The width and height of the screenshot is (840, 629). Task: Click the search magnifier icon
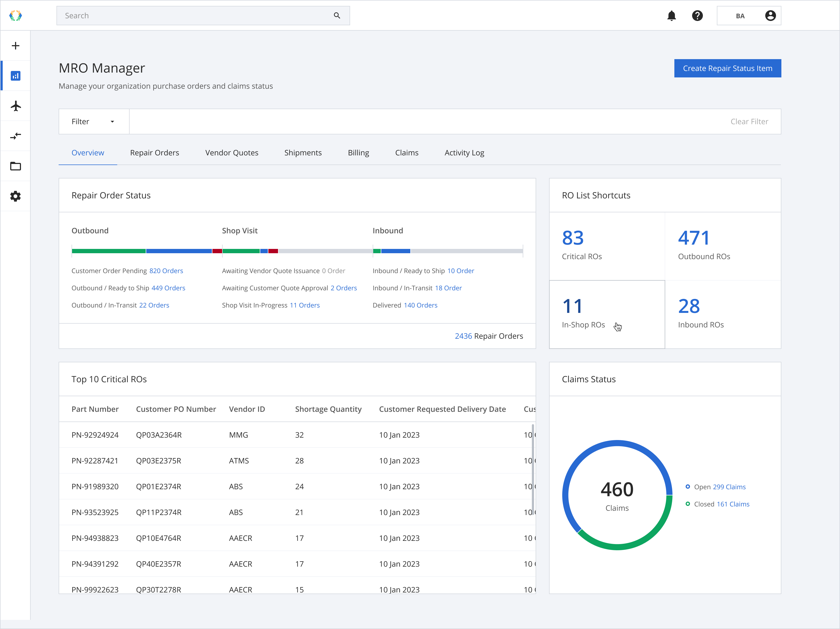click(x=337, y=16)
